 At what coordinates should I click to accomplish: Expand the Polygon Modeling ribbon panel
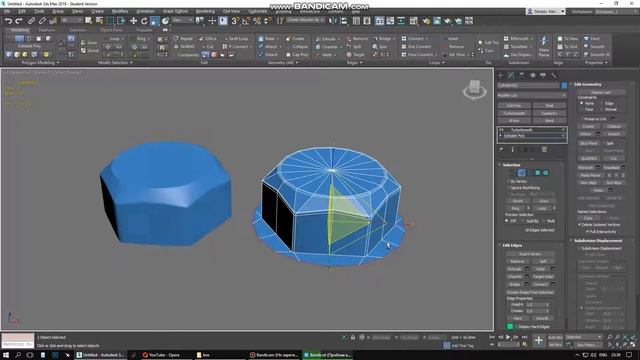tap(40, 63)
